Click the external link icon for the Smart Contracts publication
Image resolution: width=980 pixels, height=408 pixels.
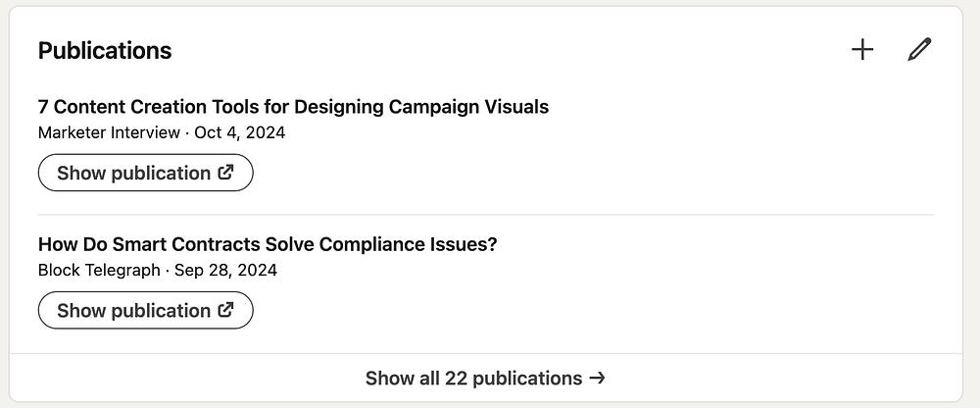(226, 310)
